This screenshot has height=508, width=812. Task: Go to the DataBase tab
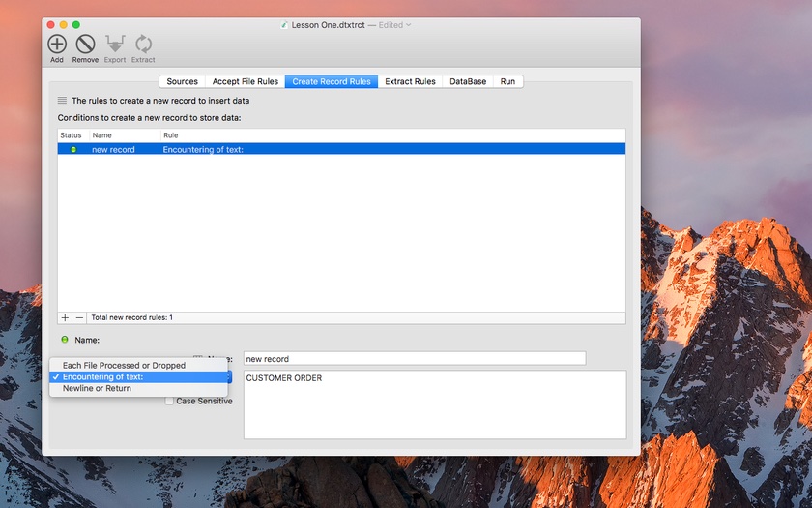[x=468, y=82]
